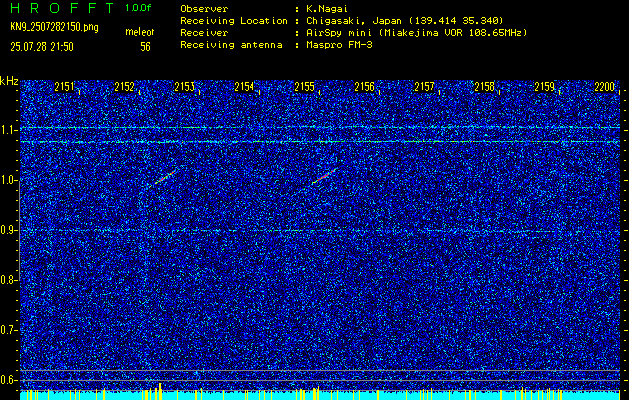Click the 2200 time marker

pyautogui.click(x=605, y=87)
